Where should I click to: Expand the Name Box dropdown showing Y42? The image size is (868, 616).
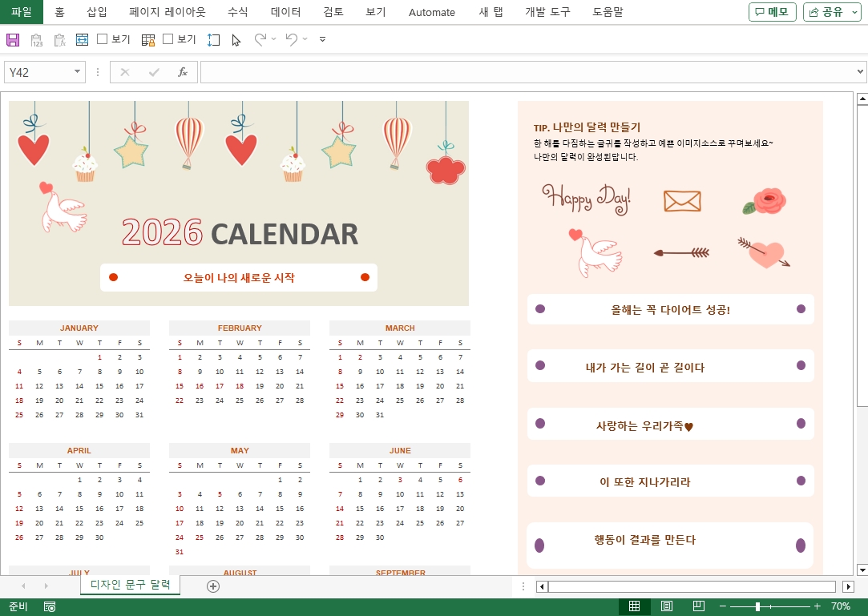pos(78,72)
